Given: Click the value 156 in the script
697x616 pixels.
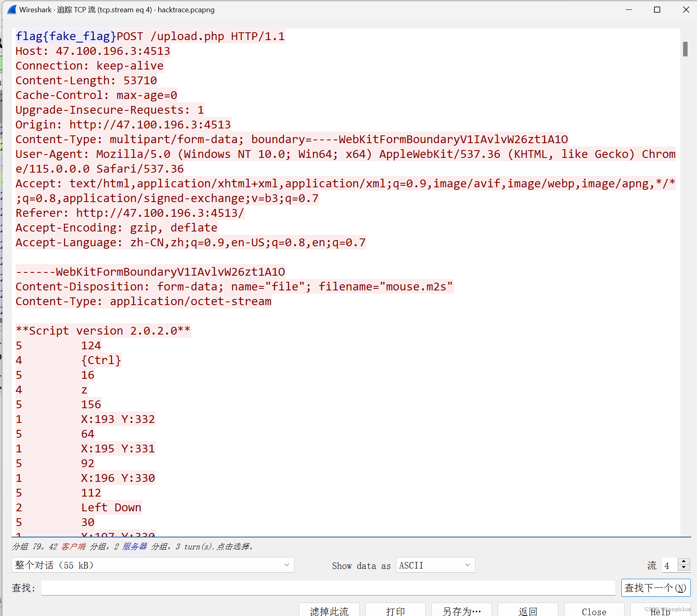Looking at the screenshot, I should [91, 405].
